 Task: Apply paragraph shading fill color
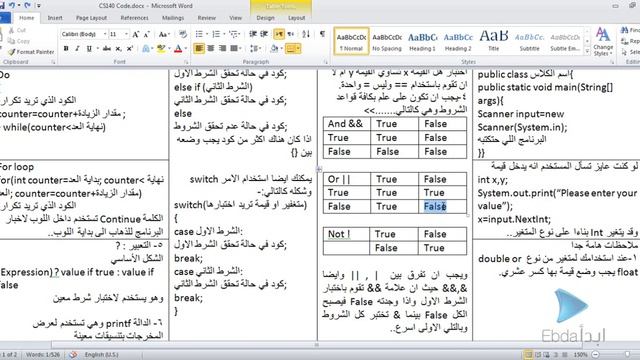(274, 49)
